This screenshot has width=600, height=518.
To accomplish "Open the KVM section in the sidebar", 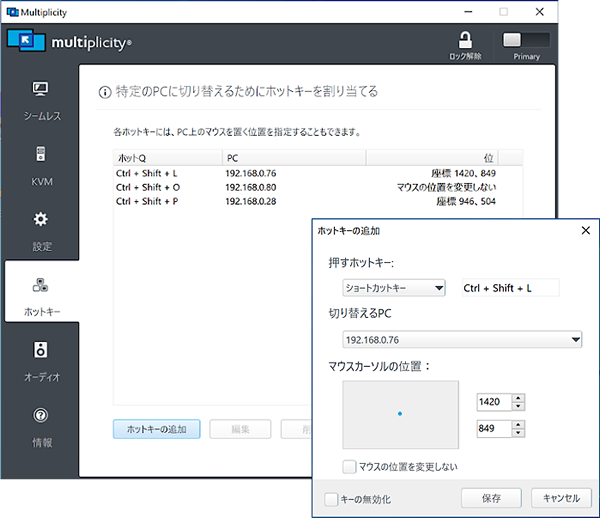I will tap(41, 166).
